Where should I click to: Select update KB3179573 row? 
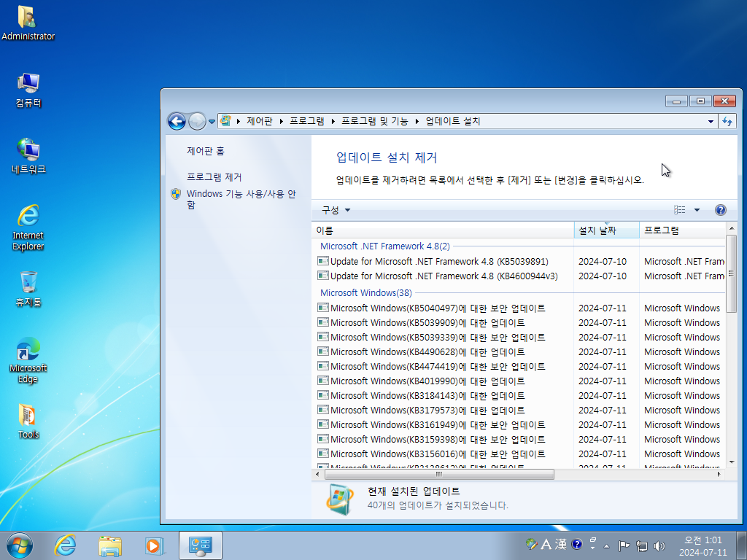(521, 410)
